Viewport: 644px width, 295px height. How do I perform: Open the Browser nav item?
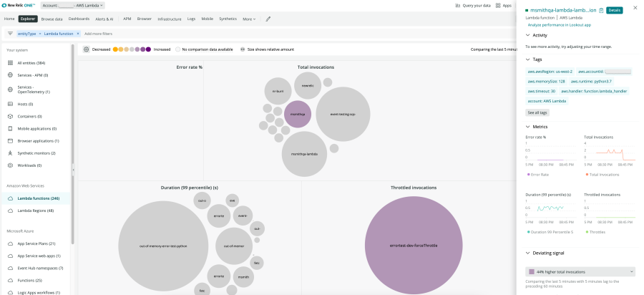(144, 19)
